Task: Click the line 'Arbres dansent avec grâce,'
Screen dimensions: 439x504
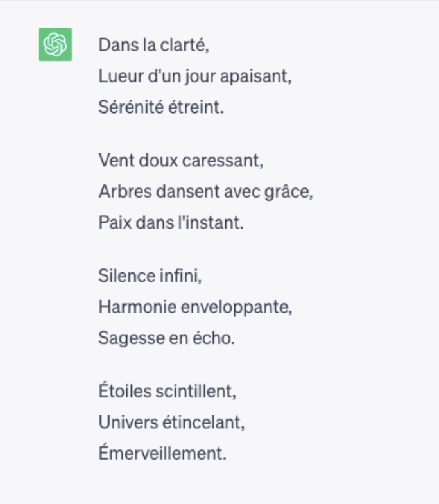Action: 205,191
